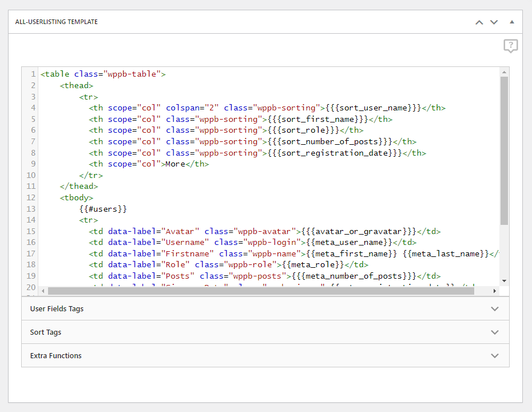Click the code editor's horizontal scrollbar thumb
The image size is (532, 412).
(261, 291)
